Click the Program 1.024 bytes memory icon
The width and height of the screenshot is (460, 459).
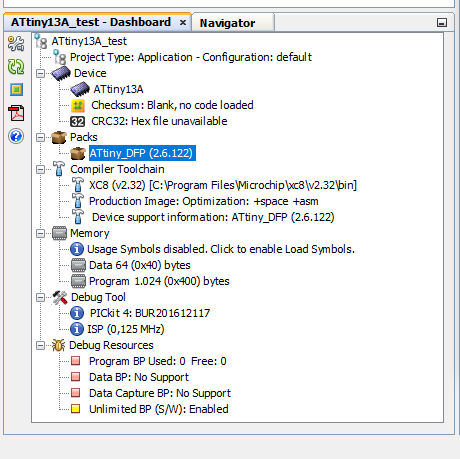(78, 281)
